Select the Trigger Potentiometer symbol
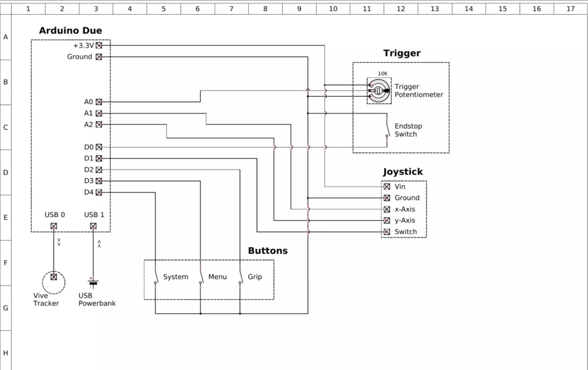Screen dimensions: 588x370 coord(379,90)
